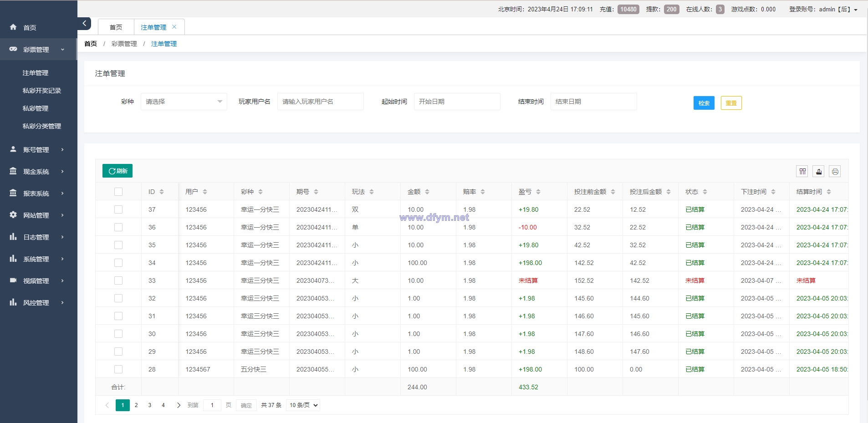Select the 注单管理 tab
This screenshot has width=868, height=423.
(x=153, y=27)
